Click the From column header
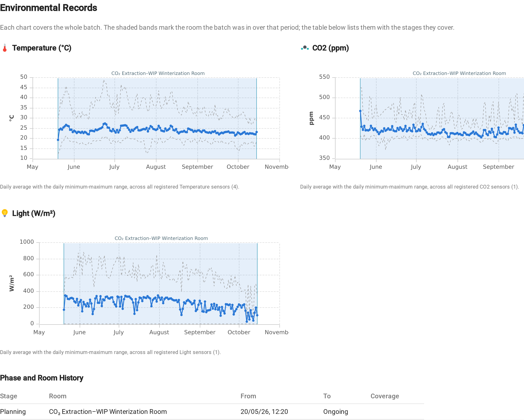 coord(248,396)
